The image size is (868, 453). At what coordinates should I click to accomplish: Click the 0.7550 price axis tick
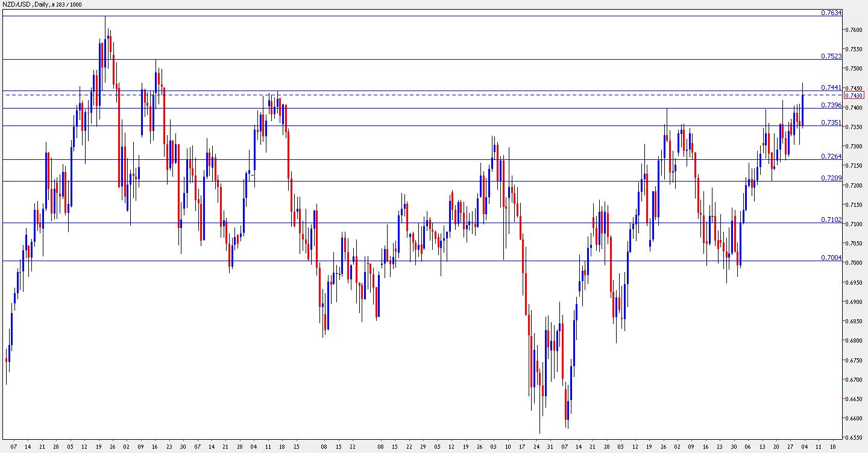(x=854, y=49)
